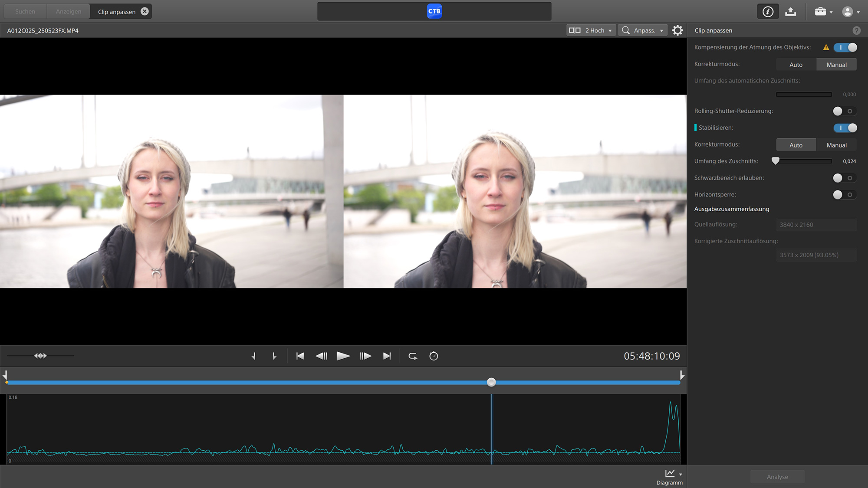The width and height of the screenshot is (868, 488).
Task: Click the magnifier zoom icon
Action: coord(626,30)
